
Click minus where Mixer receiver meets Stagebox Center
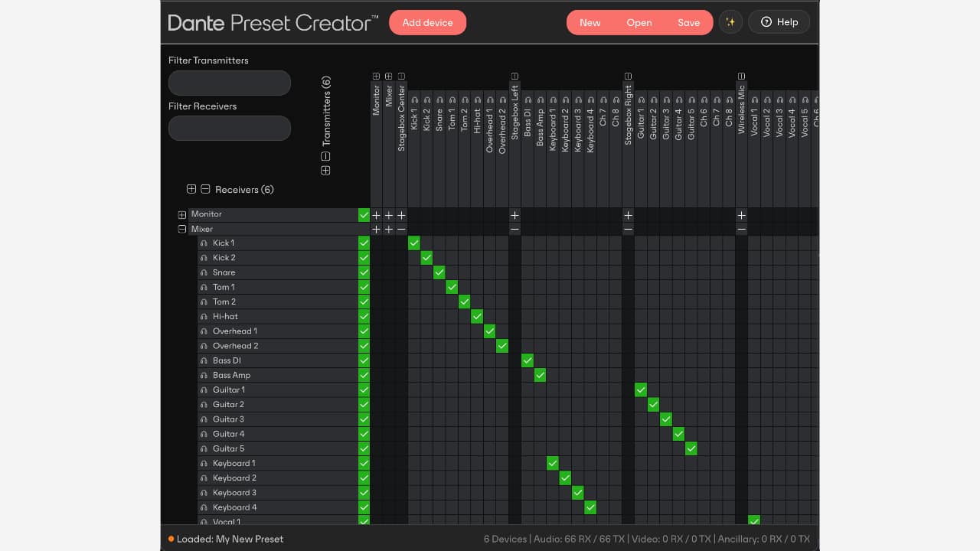click(401, 230)
